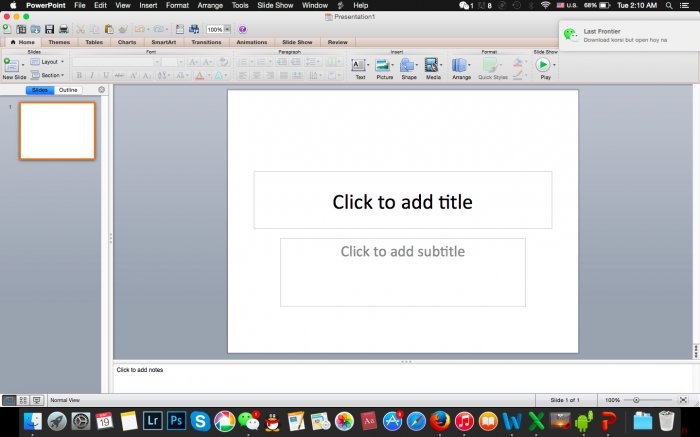The height and width of the screenshot is (437, 700).
Task: Switch to the Transitions ribbon tab
Action: (206, 42)
